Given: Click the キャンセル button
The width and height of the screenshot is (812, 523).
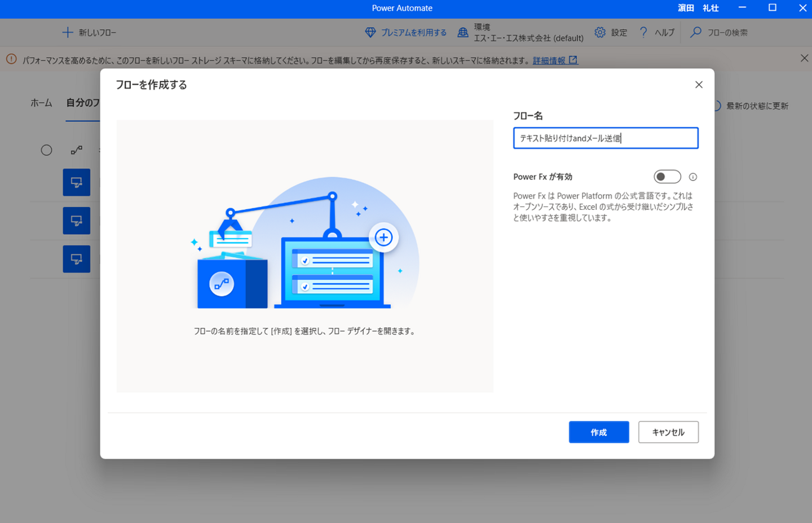Looking at the screenshot, I should (x=668, y=432).
